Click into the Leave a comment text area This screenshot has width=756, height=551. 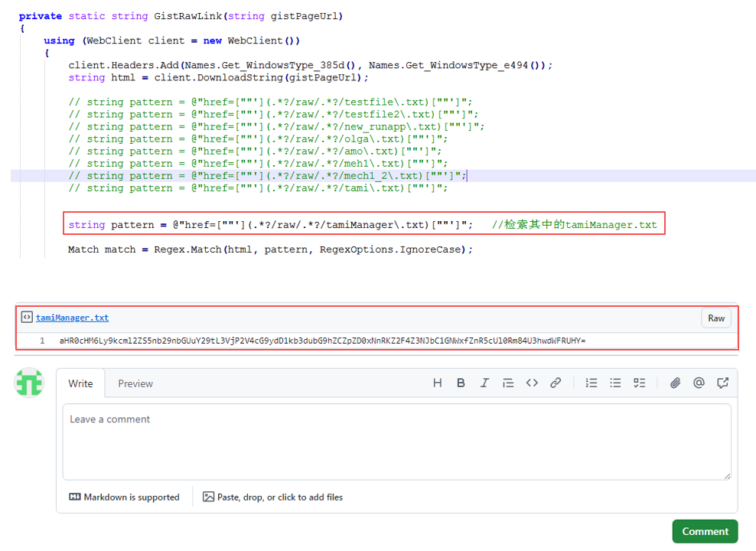396,442
